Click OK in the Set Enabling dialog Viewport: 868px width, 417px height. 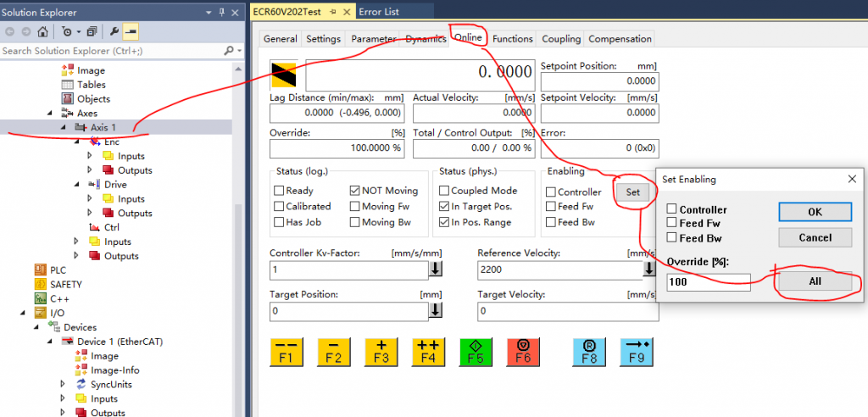(x=815, y=212)
